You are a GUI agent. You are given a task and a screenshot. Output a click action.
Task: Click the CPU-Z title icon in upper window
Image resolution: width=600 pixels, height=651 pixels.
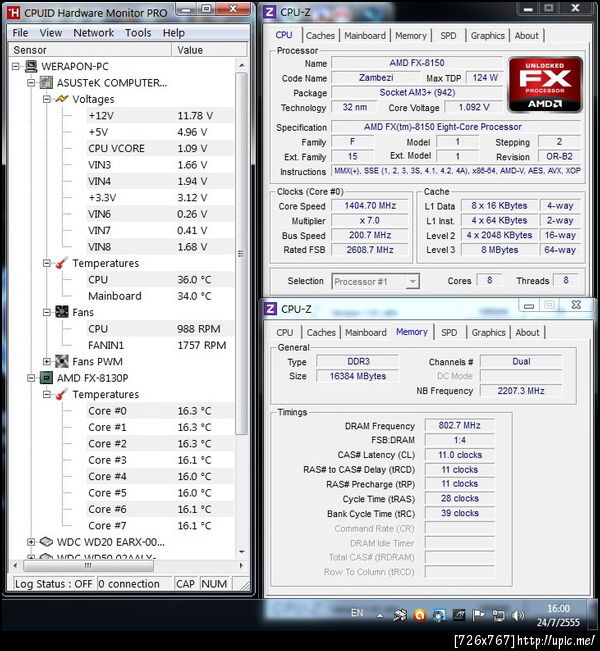tap(269, 12)
